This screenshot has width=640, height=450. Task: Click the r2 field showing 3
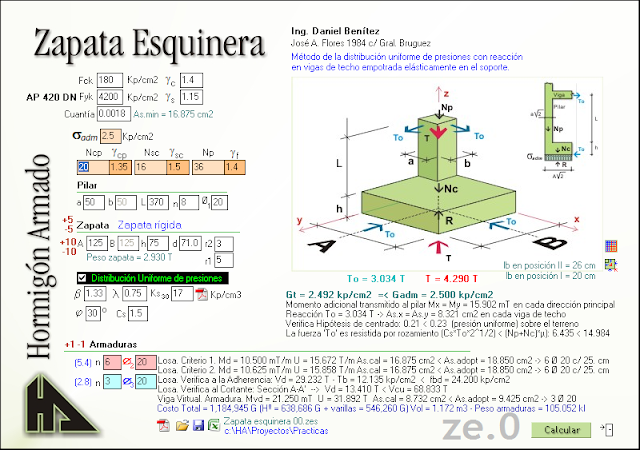224,244
